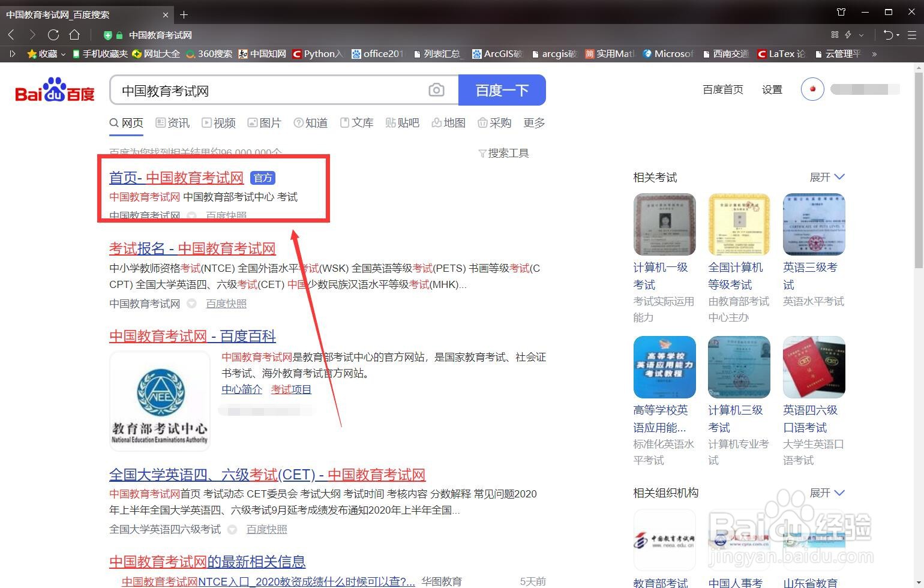Open the browser home page icon
This screenshot has height=588, width=924.
coord(74,35)
